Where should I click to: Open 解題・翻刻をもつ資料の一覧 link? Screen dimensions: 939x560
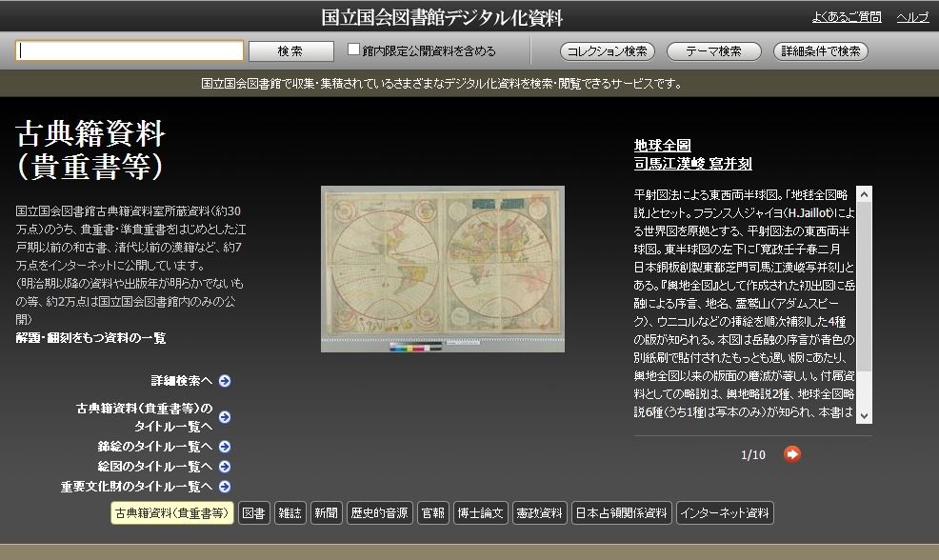[90, 338]
